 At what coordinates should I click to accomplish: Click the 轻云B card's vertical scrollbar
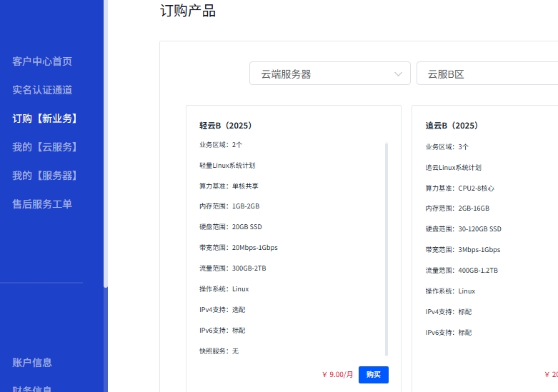pos(387,248)
